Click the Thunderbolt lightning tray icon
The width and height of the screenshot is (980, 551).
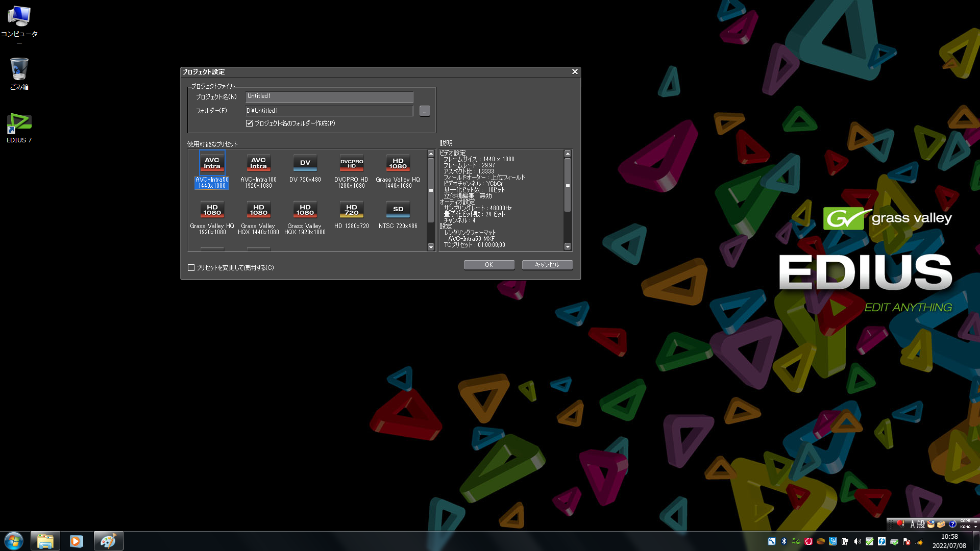(882, 541)
